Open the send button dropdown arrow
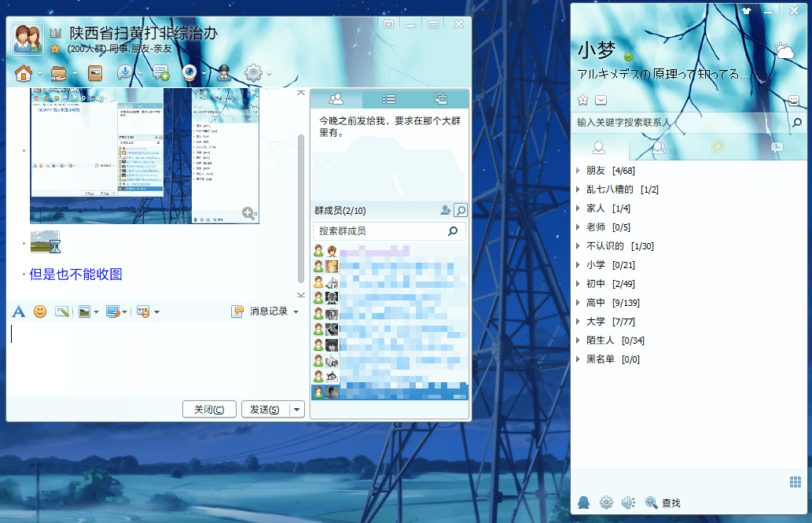Viewport: 812px width, 523px height. pos(297,409)
